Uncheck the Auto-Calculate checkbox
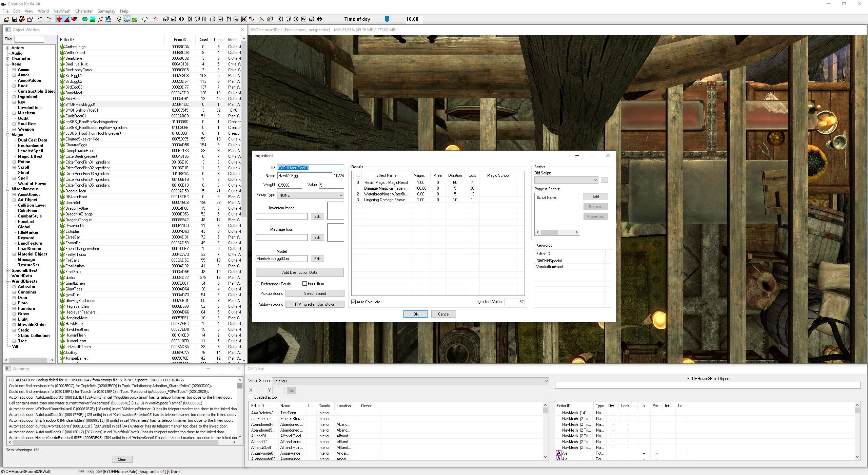 tap(353, 302)
